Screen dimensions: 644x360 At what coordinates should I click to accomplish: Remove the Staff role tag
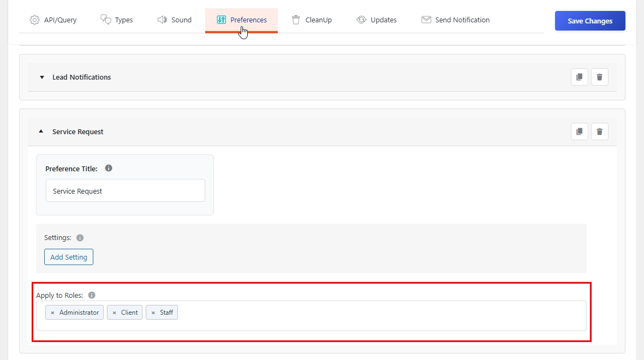[x=153, y=313]
